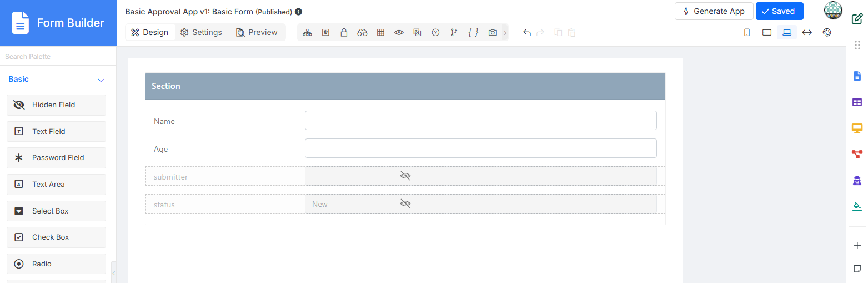Click the camera screenshot icon

tap(493, 32)
